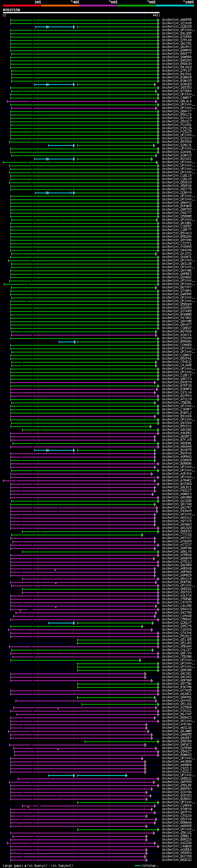Select the UniRef100_B9SEY9 label
197x868 pixels.
[x=177, y=382]
